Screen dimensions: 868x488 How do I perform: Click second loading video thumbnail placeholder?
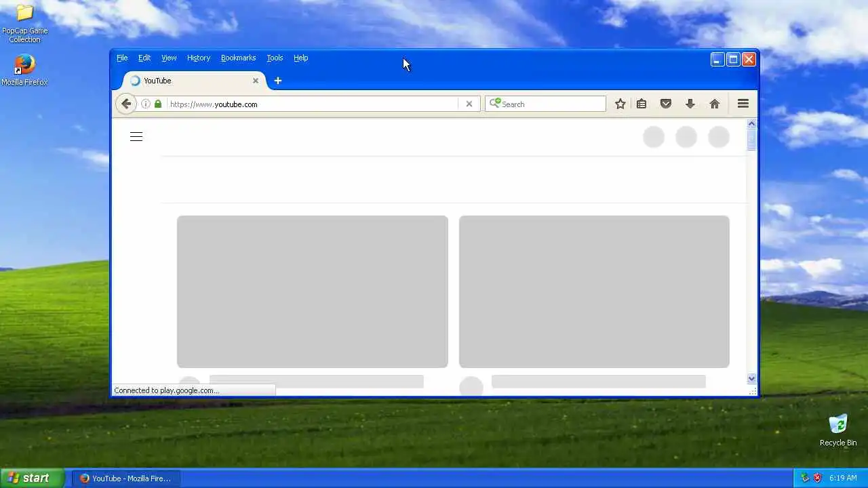pos(594,291)
